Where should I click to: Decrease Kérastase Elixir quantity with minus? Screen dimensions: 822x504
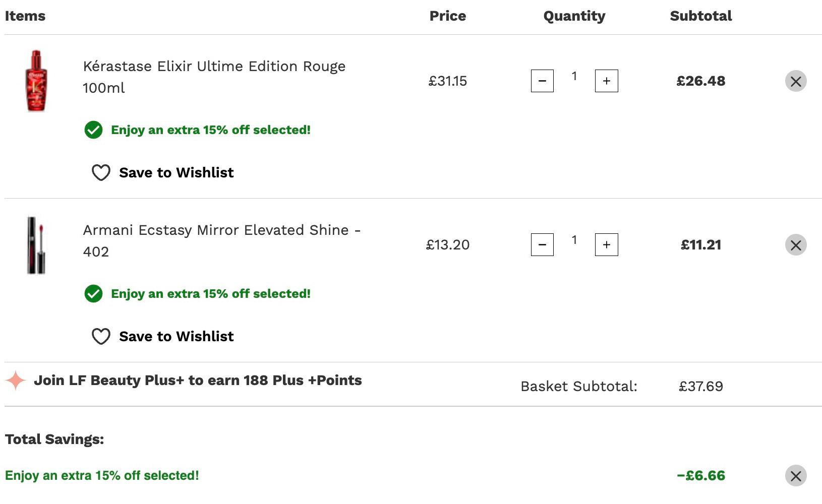[x=542, y=81]
